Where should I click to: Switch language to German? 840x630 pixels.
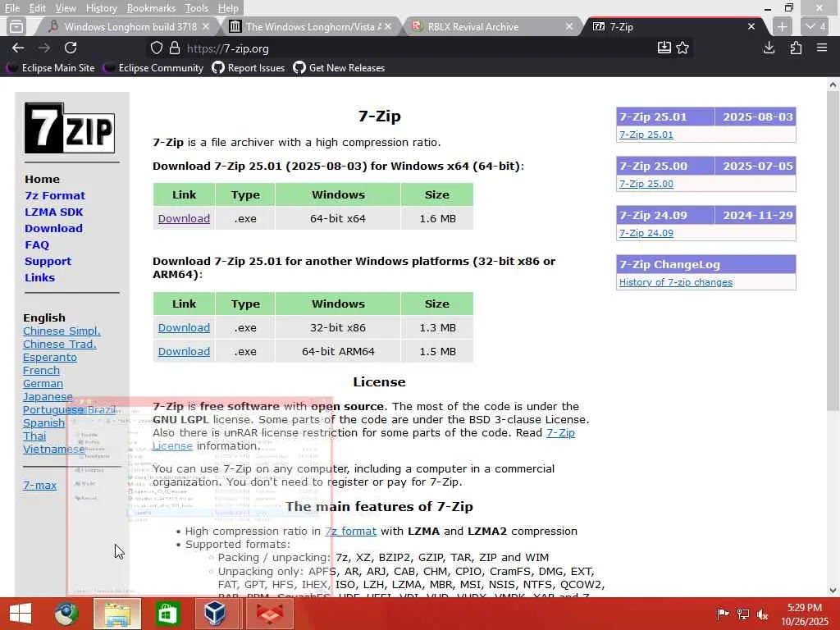pyautogui.click(x=43, y=384)
